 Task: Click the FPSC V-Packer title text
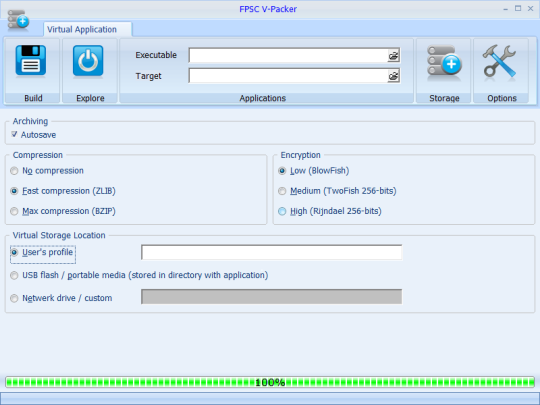coord(268,9)
